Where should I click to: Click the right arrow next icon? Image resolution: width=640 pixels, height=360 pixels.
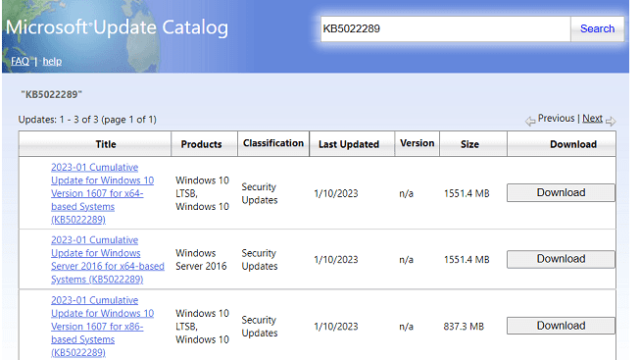611,121
